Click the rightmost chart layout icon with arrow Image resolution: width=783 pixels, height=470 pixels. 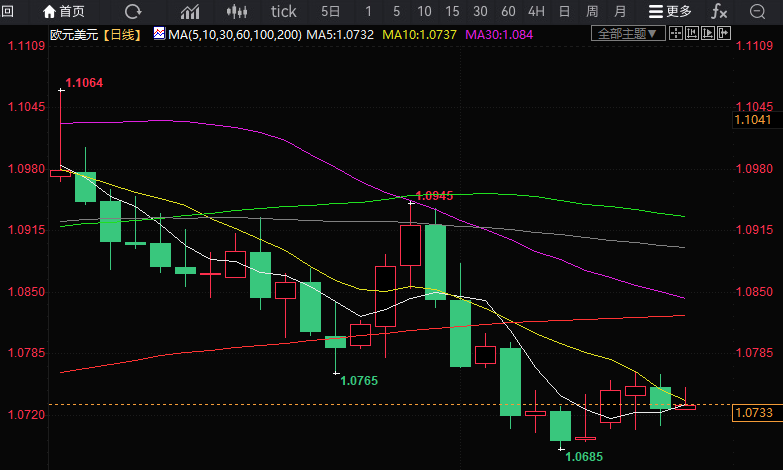coord(724,33)
